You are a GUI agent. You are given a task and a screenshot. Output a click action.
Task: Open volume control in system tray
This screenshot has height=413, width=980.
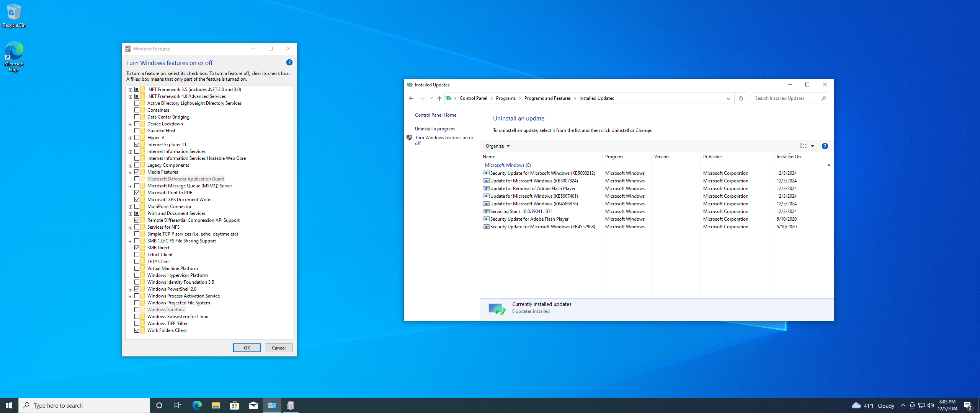click(931, 405)
